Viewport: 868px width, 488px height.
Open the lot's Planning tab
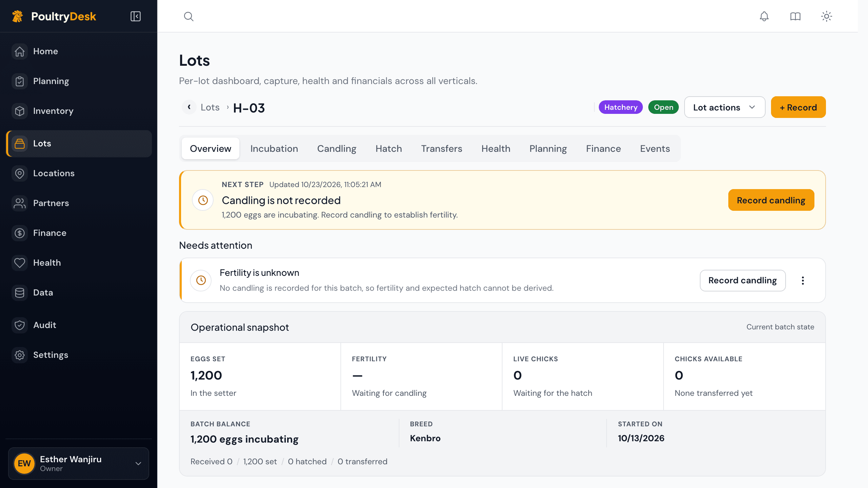548,148
